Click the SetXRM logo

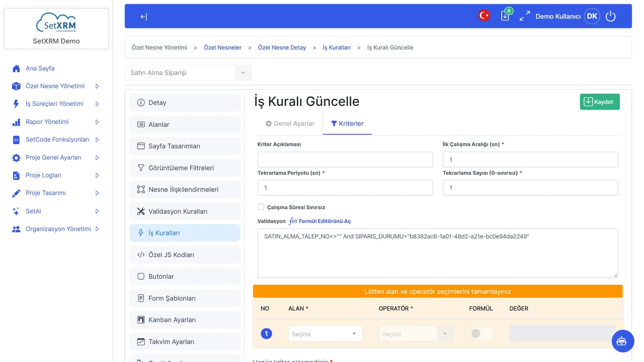(x=56, y=23)
